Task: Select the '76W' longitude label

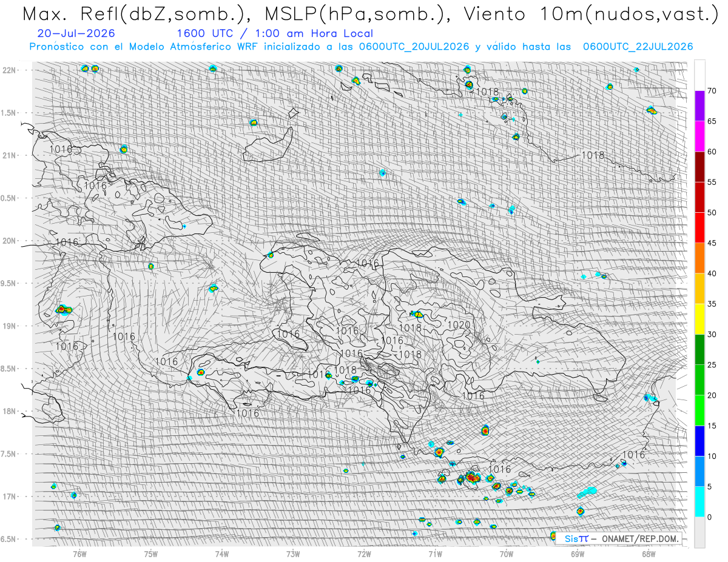Action: (x=79, y=553)
